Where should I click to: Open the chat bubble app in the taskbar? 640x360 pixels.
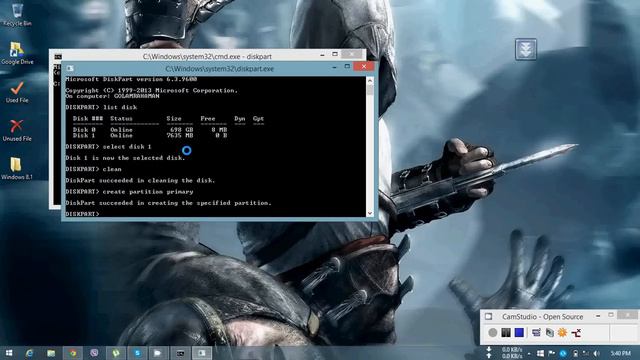(158, 353)
